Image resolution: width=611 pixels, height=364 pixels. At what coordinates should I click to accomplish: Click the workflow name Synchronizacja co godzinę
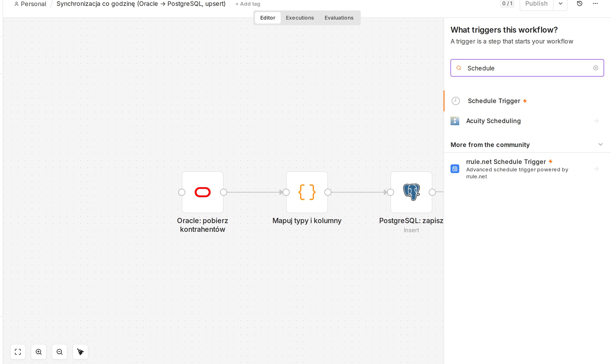pyautogui.click(x=141, y=4)
